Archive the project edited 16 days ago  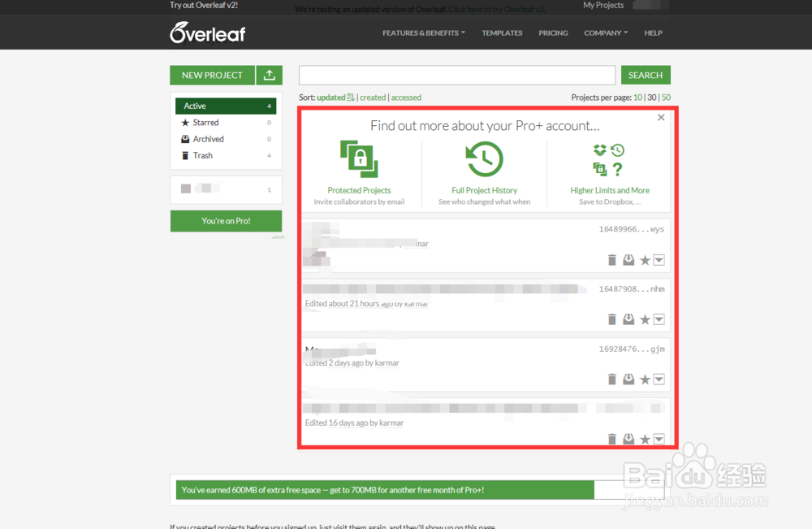click(628, 439)
